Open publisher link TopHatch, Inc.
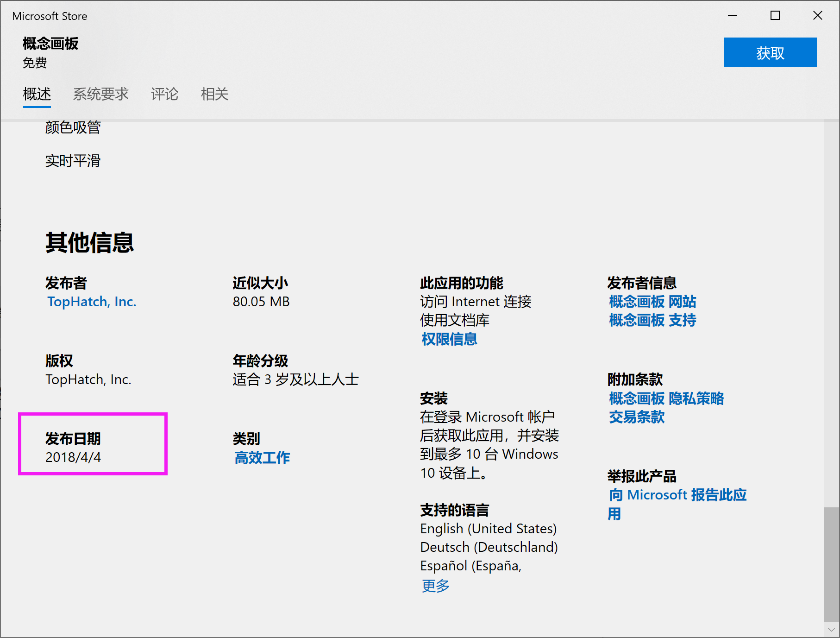Viewport: 840px width, 638px height. (x=92, y=302)
